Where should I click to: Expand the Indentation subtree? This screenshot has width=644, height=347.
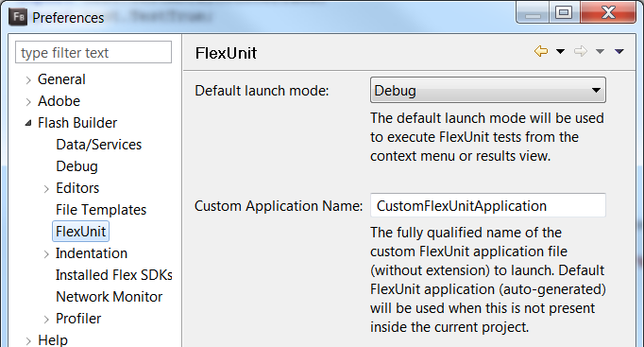pos(46,254)
